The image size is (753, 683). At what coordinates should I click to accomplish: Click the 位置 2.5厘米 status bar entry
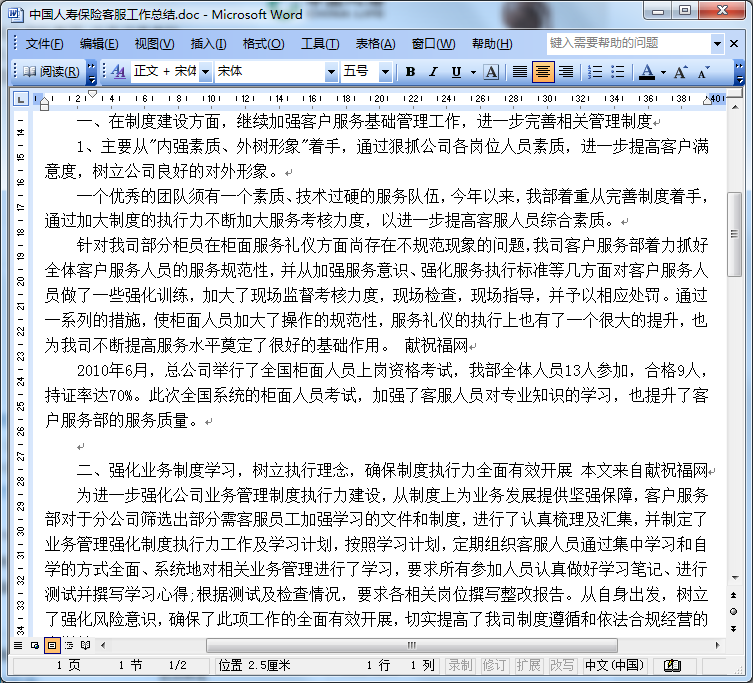coord(255,666)
